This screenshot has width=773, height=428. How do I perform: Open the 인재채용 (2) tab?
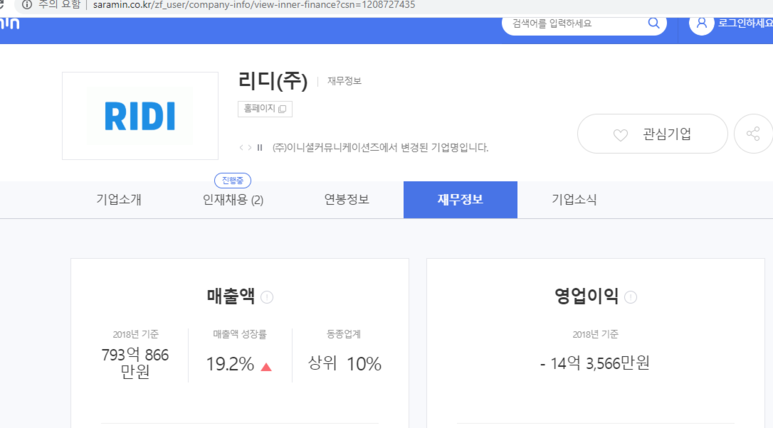point(233,200)
